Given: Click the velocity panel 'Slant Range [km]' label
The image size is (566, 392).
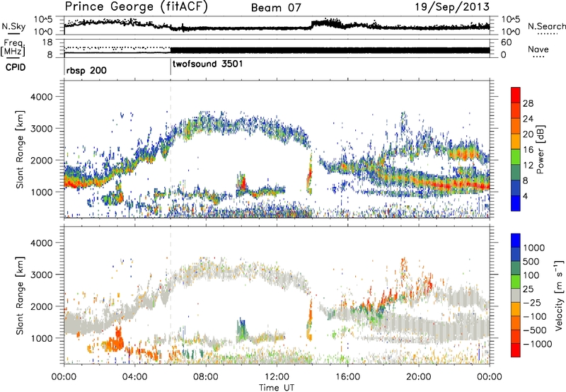Looking at the screenshot, I should [21, 295].
